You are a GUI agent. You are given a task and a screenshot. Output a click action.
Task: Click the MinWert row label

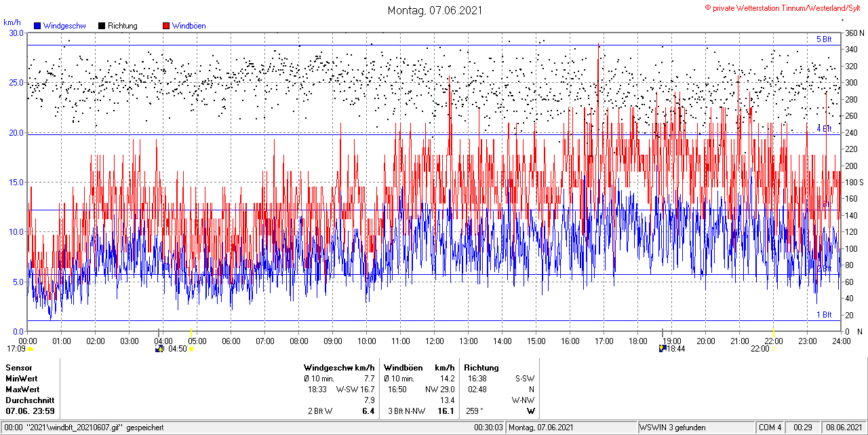pos(22,379)
